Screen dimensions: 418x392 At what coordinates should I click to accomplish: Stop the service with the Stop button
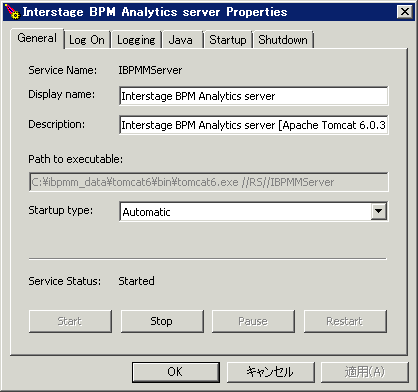(162, 321)
